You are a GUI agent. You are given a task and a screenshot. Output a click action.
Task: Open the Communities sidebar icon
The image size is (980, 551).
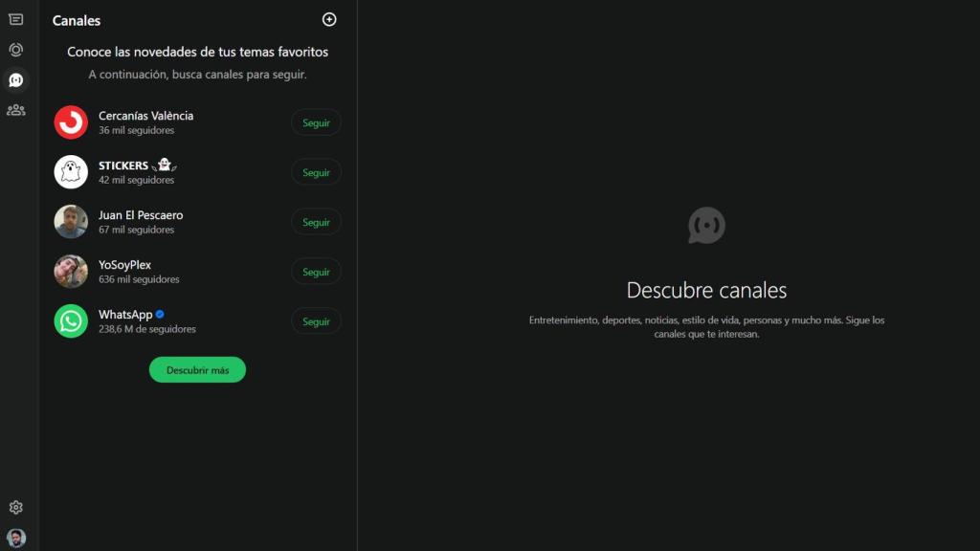15,109
